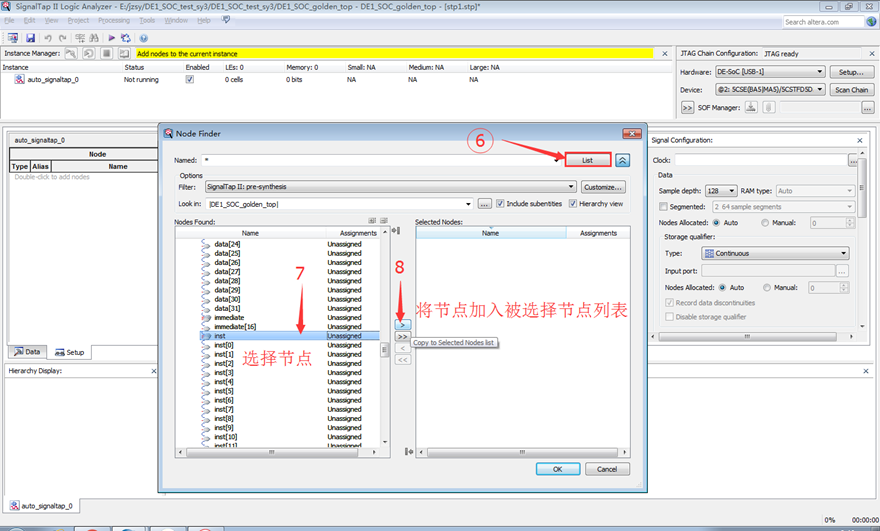Click the List button in Node Finder
880x531 pixels.
[588, 160]
